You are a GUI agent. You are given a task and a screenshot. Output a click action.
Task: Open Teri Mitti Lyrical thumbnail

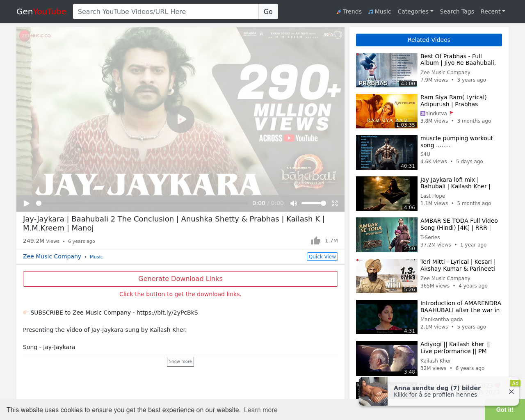(x=387, y=276)
